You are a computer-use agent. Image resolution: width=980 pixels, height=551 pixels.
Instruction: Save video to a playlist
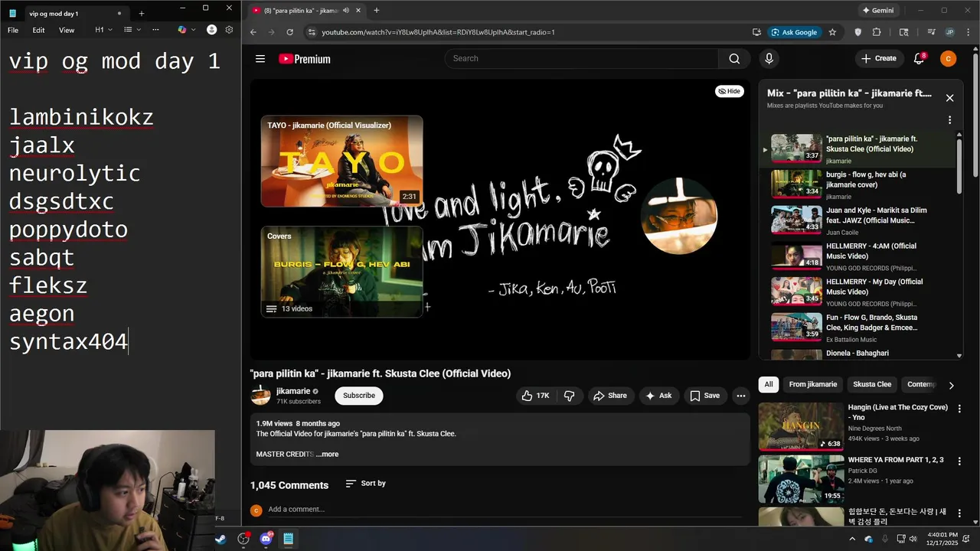705,396
